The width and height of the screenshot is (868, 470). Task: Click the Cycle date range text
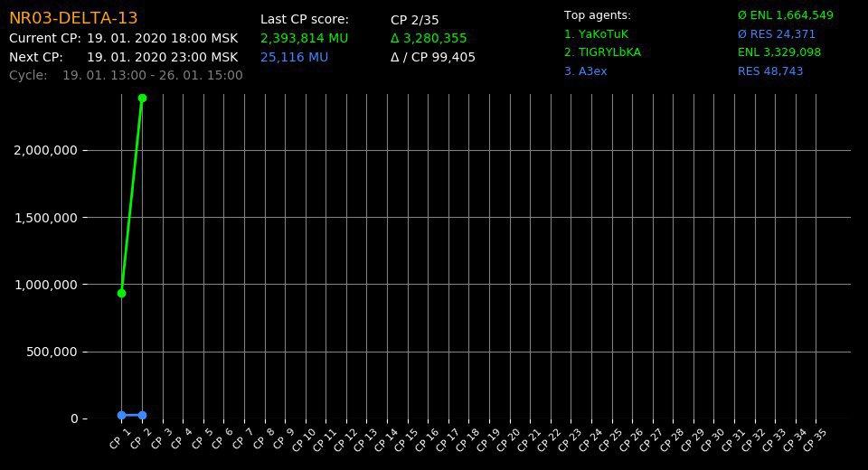tap(152, 76)
